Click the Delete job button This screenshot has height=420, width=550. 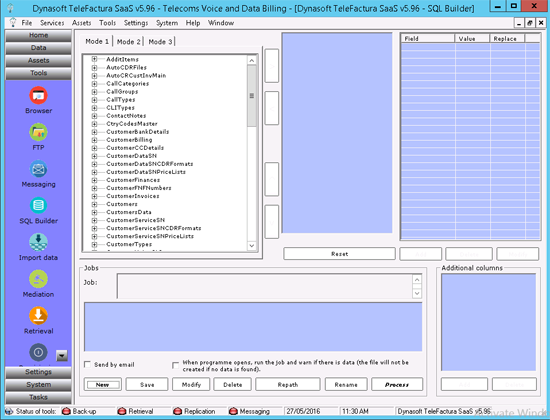click(233, 385)
